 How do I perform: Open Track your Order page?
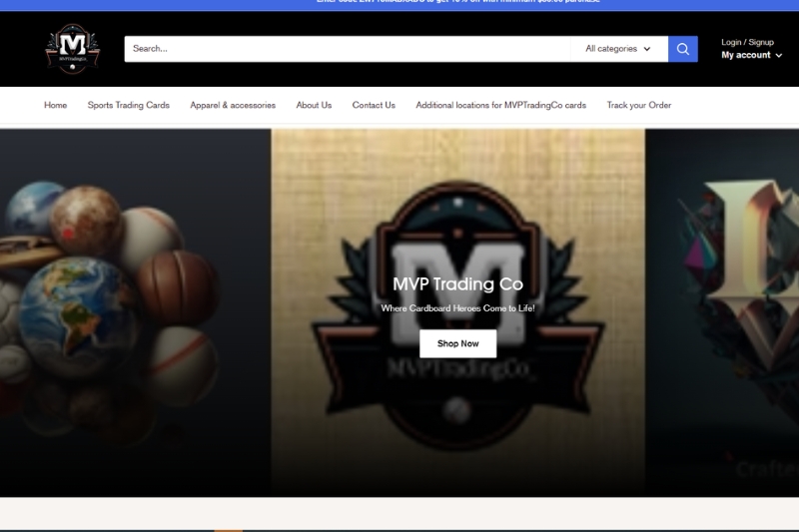(x=639, y=105)
